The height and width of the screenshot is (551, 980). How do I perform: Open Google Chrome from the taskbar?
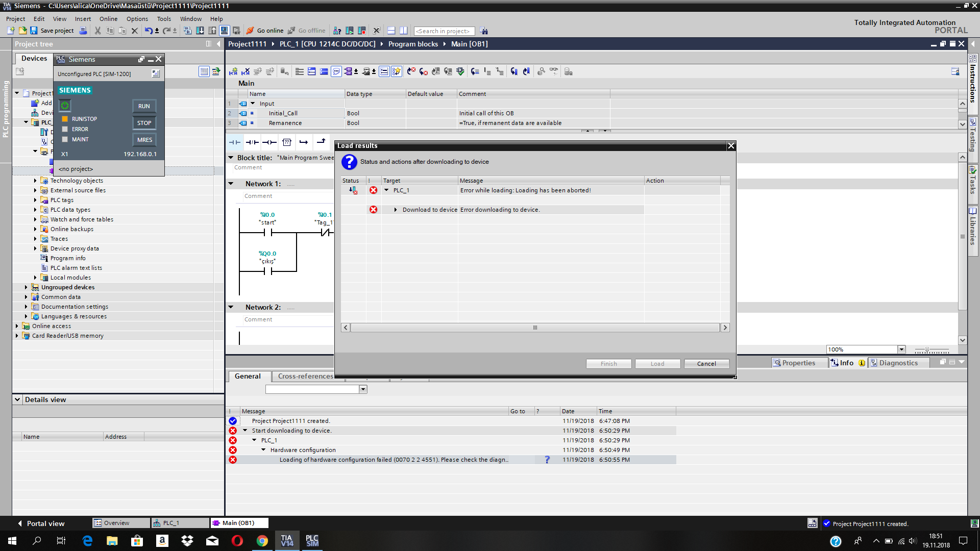tap(262, 540)
